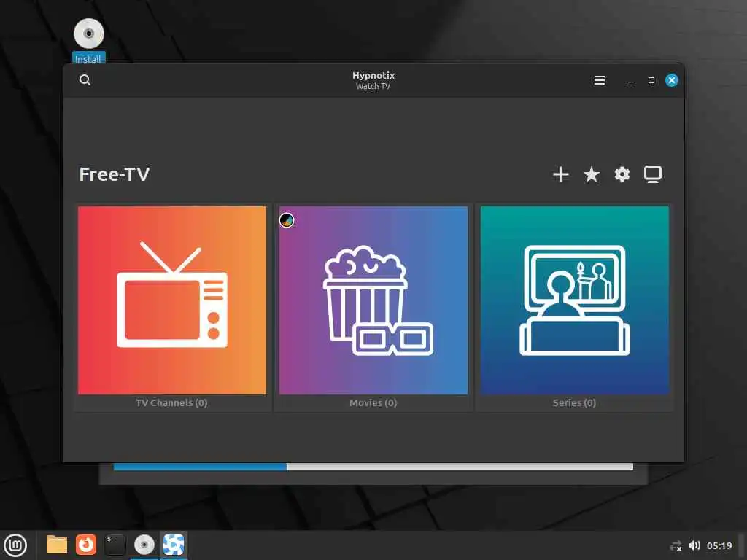Open preferences with the gear icon

(622, 174)
